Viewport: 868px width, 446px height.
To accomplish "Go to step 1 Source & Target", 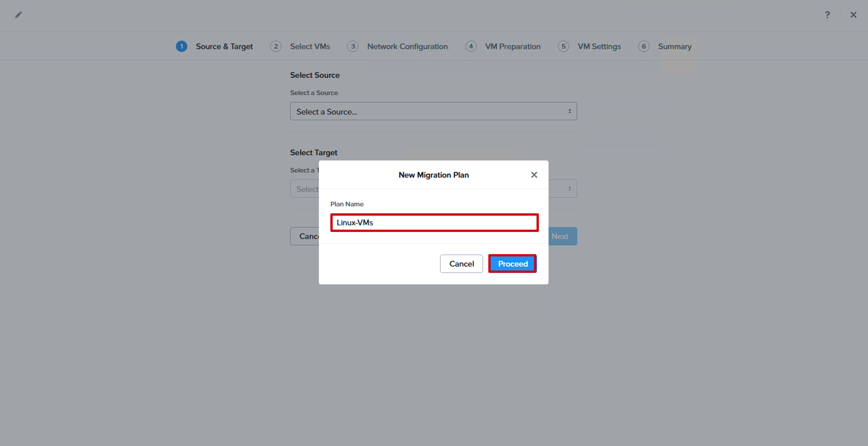I will (x=214, y=46).
